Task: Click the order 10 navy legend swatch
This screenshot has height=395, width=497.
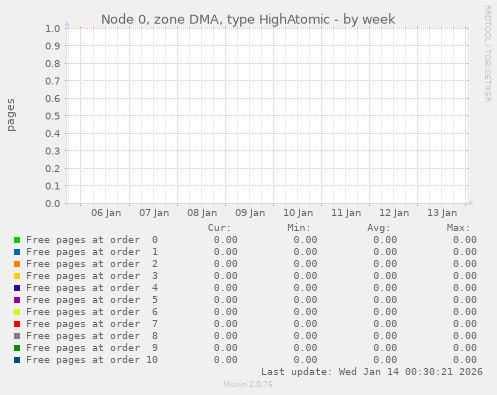Action: click(17, 360)
